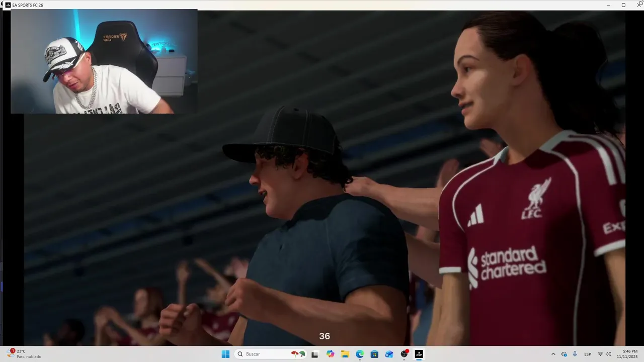Switch input language via ESP indicator

tap(588, 354)
